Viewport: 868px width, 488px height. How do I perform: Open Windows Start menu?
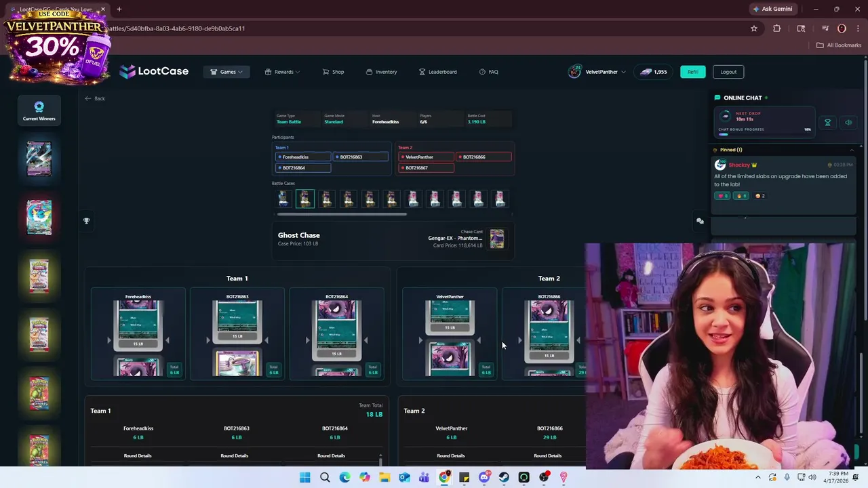click(x=305, y=478)
